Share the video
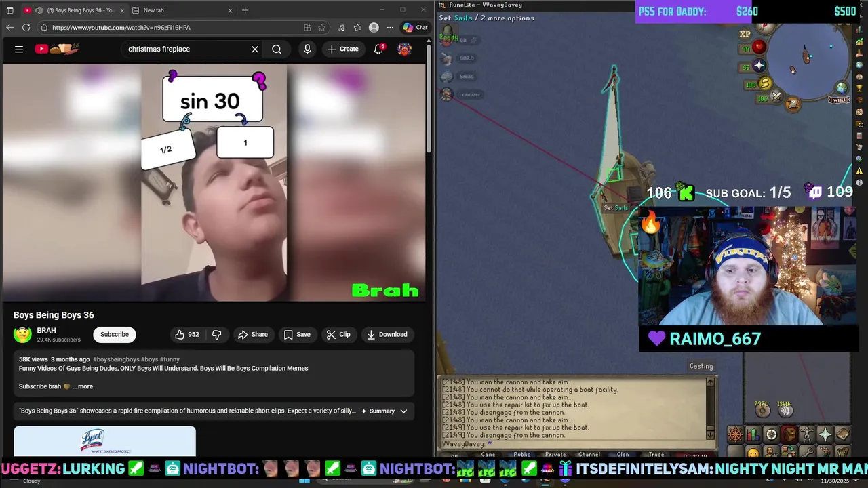 252,334
